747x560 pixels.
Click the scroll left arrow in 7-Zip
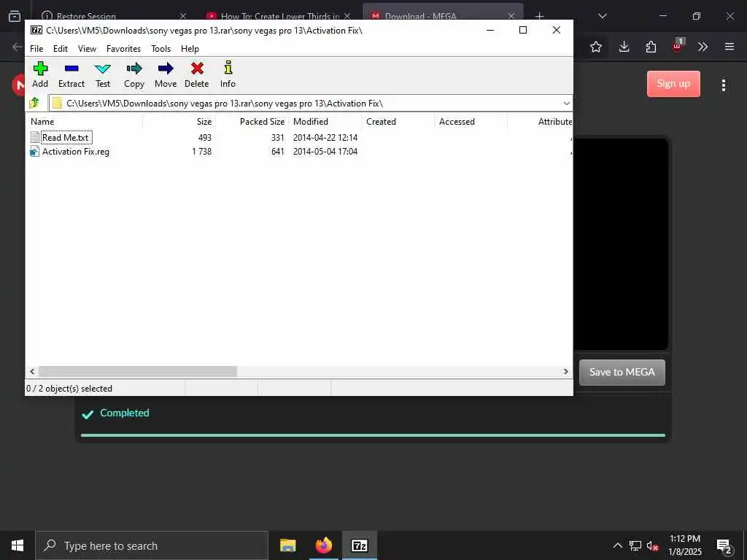point(32,371)
